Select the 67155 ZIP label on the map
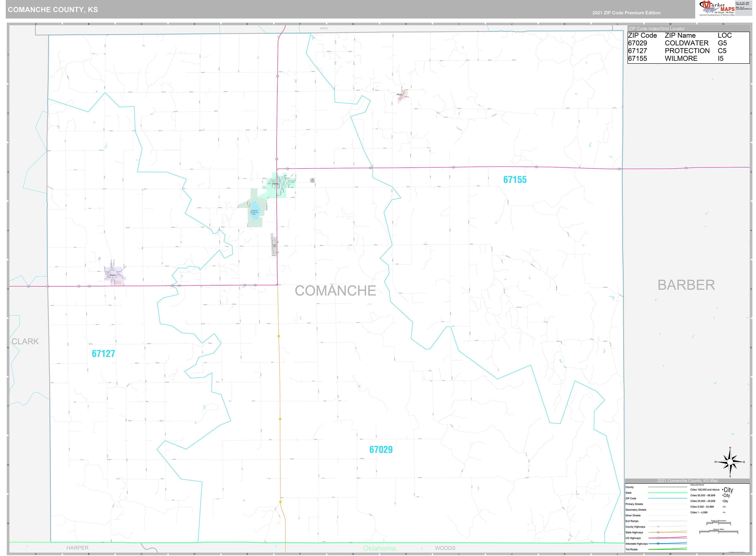756x556 pixels. pyautogui.click(x=515, y=180)
